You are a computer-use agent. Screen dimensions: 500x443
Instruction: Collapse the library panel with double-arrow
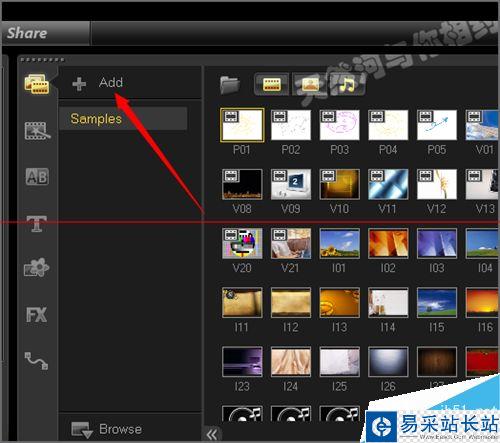click(x=212, y=434)
